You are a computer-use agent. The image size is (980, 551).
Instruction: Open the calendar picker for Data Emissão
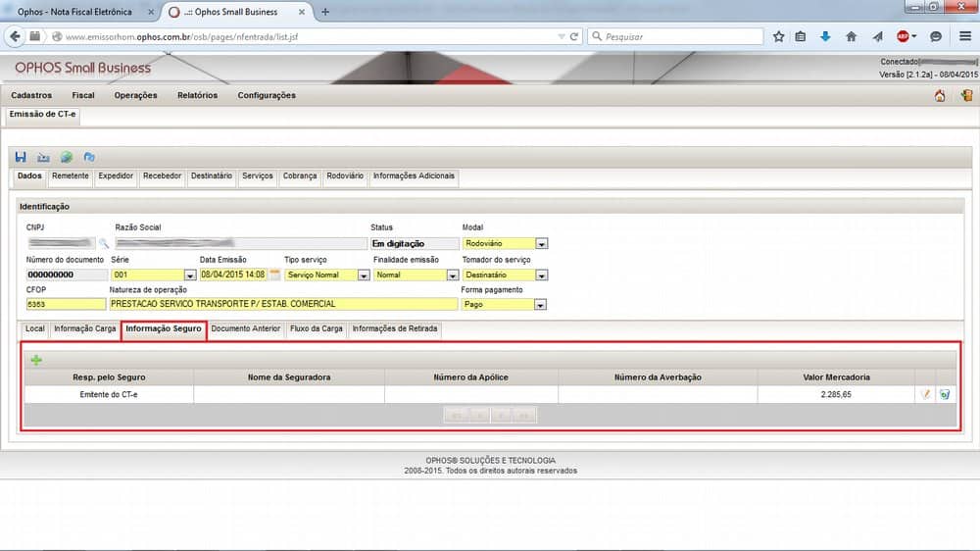275,274
